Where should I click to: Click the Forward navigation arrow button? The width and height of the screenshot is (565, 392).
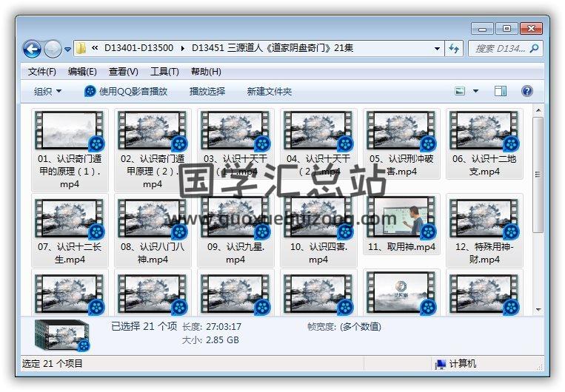pyautogui.click(x=53, y=50)
